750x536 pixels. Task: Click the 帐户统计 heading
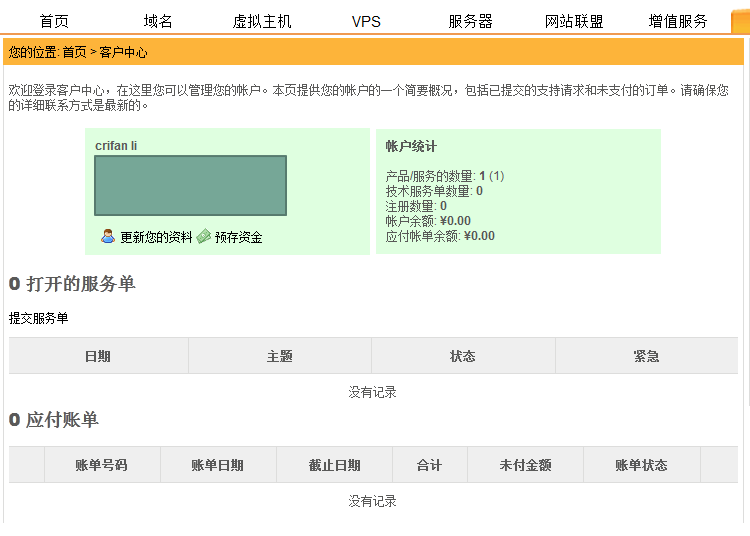coord(411,146)
